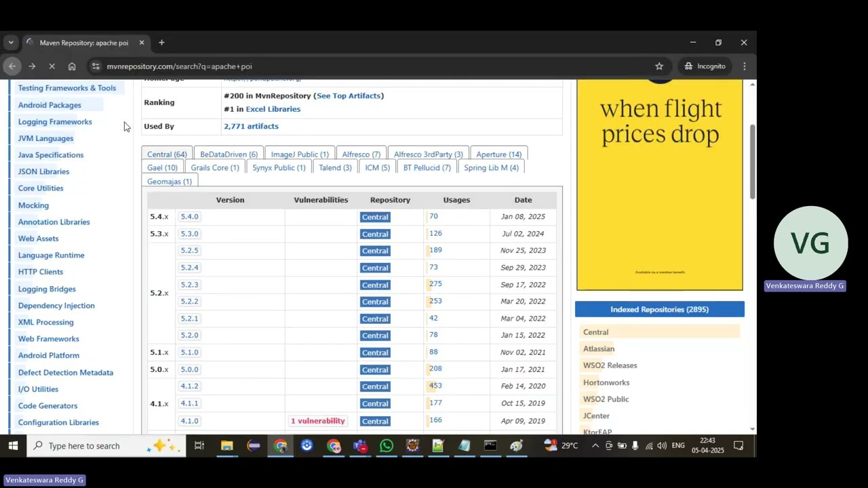The height and width of the screenshot is (488, 868).
Task: Open version 5.2.5 link
Action: tap(189, 251)
